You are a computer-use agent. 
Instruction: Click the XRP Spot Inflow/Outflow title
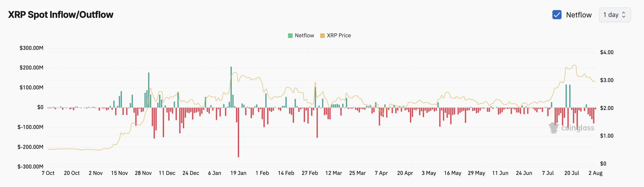pyautogui.click(x=61, y=15)
